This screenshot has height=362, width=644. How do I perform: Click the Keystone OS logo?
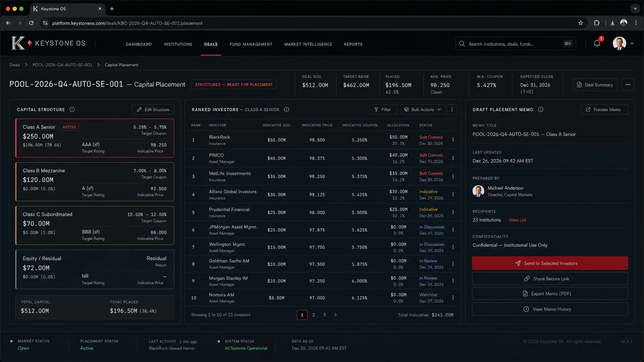[49, 43]
